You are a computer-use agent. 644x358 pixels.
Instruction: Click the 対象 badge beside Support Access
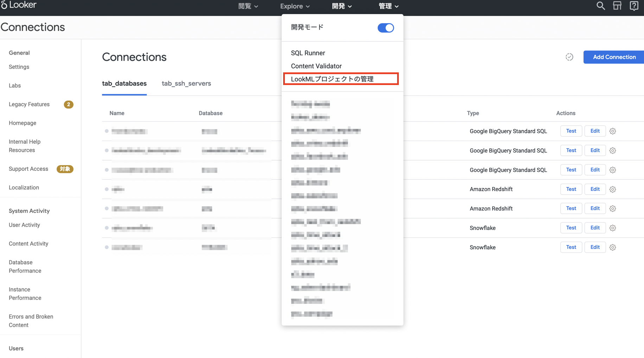coord(65,169)
